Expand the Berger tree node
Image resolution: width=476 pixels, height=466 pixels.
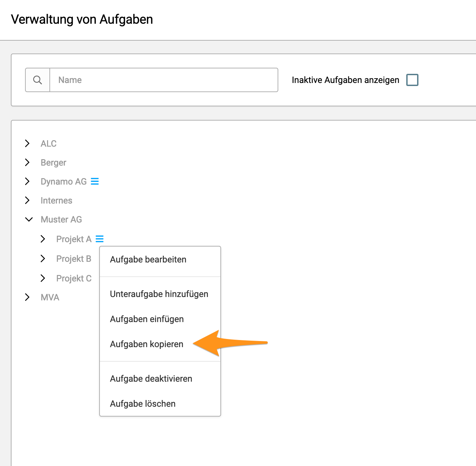[27, 163]
